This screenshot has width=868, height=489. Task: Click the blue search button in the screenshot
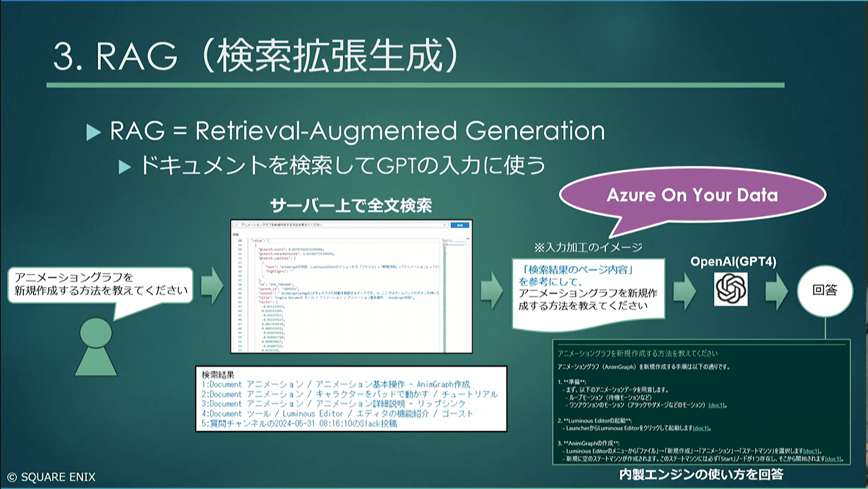(x=460, y=225)
